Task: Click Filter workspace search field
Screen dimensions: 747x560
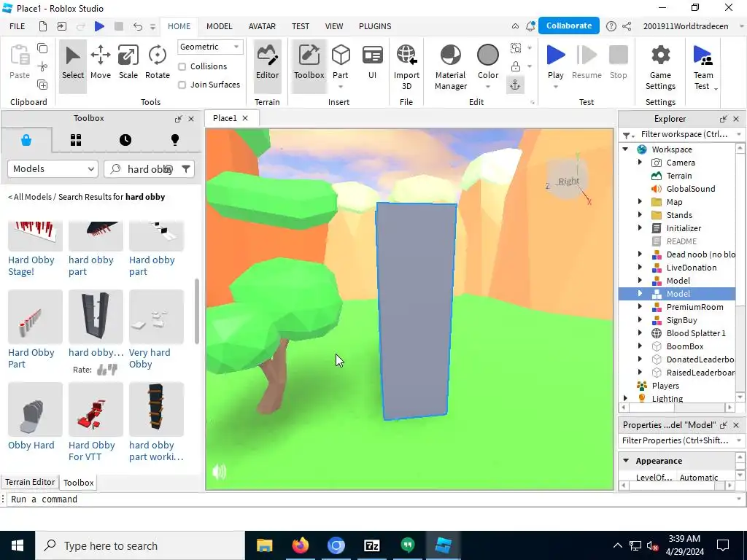Action: click(684, 134)
